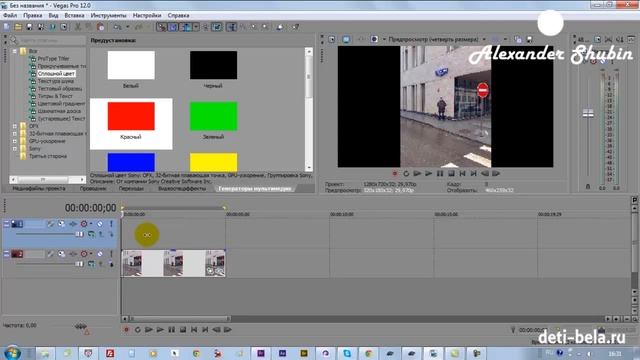Open Windows Start menu
This screenshot has width=640, height=360.
click(x=13, y=353)
